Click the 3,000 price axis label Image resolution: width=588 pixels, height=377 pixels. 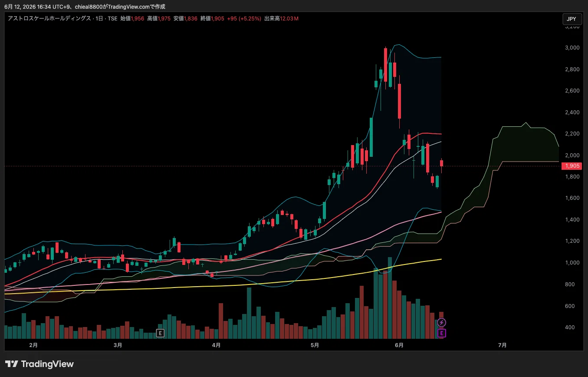[572, 48]
